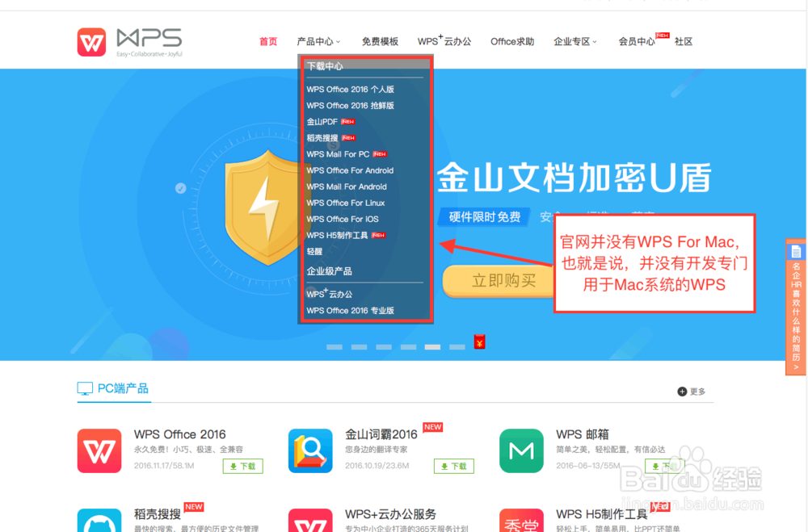Open the WPS Office 2016 product icon
The width and height of the screenshot is (808, 532).
point(99,450)
